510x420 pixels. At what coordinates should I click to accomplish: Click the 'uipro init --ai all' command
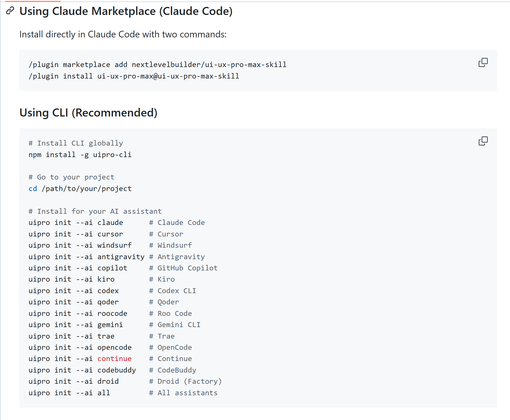pyautogui.click(x=69, y=393)
